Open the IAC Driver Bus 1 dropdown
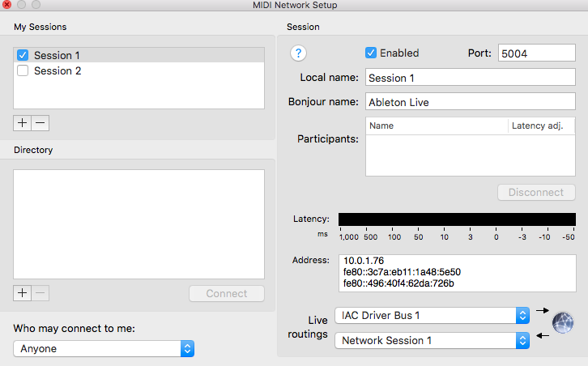The width and height of the screenshot is (588, 366). [432, 315]
